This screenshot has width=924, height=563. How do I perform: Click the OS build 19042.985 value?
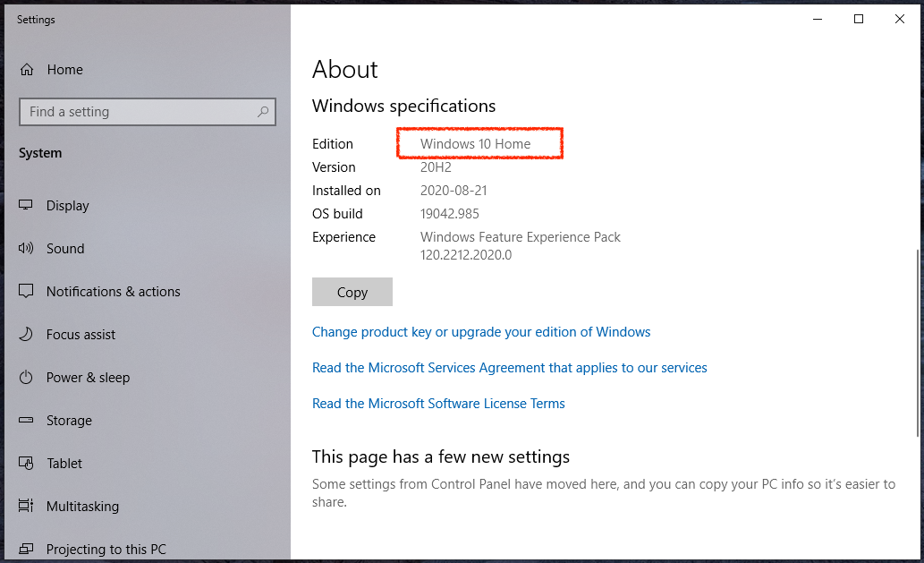point(449,214)
